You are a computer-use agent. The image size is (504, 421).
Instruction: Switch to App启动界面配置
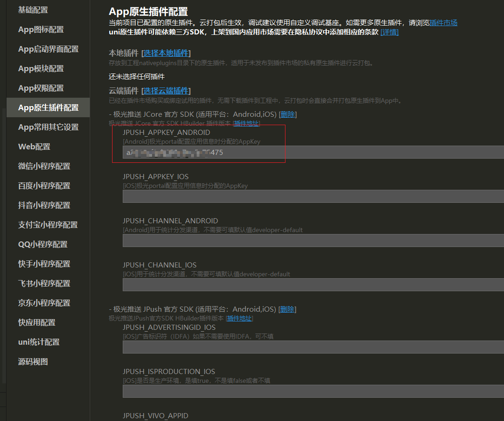(x=48, y=49)
